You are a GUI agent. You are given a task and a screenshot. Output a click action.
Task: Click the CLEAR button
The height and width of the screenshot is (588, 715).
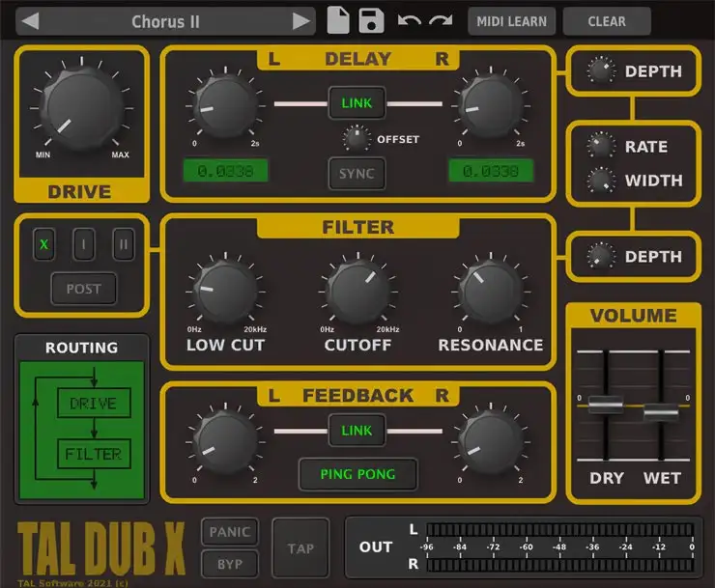(x=607, y=21)
